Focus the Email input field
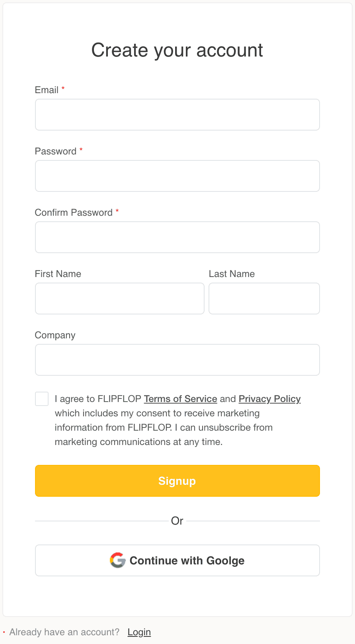355x644 pixels. click(x=177, y=115)
